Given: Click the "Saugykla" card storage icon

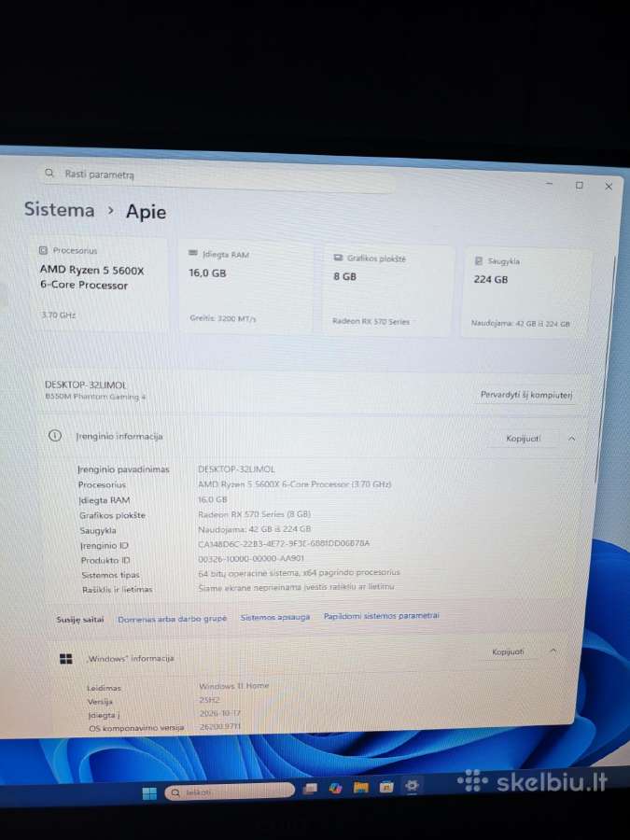Looking at the screenshot, I should 479,261.
